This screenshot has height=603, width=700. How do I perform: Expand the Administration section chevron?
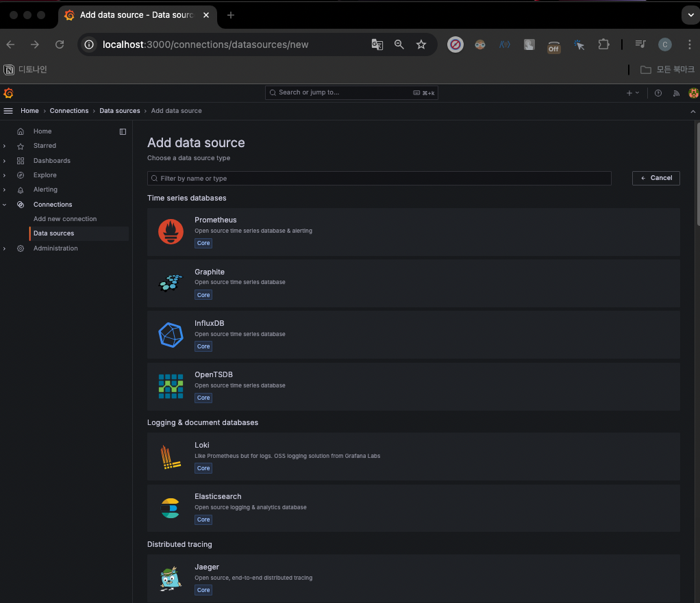coord(5,248)
